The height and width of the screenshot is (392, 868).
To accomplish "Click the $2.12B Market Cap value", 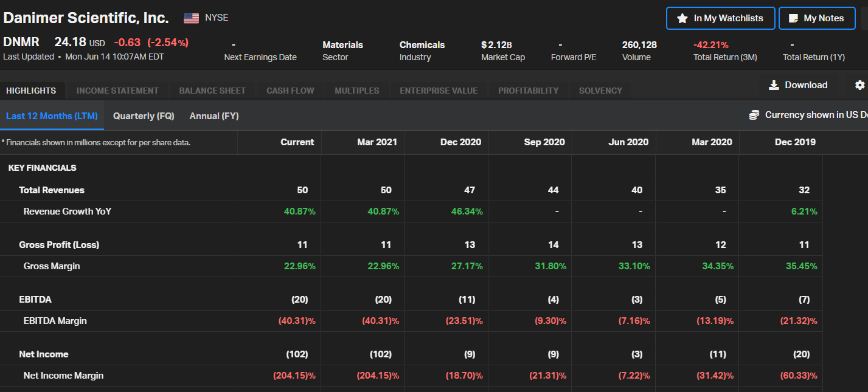I will [496, 45].
